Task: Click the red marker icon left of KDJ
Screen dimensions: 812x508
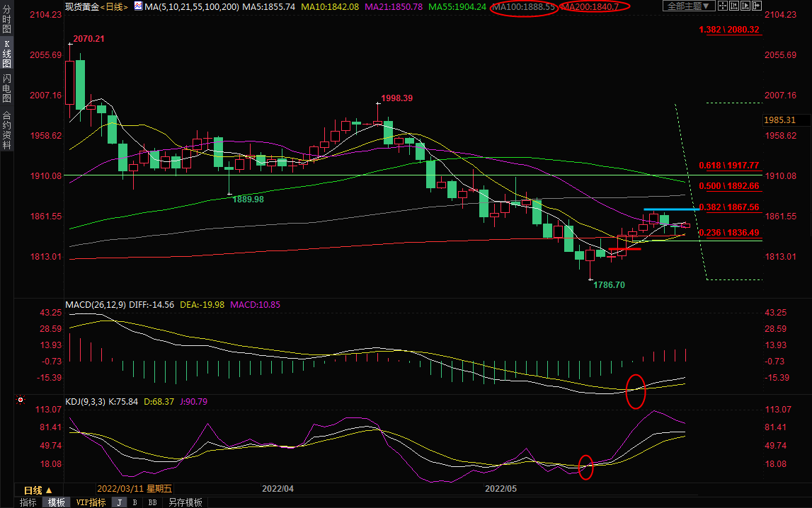Action: (21, 400)
